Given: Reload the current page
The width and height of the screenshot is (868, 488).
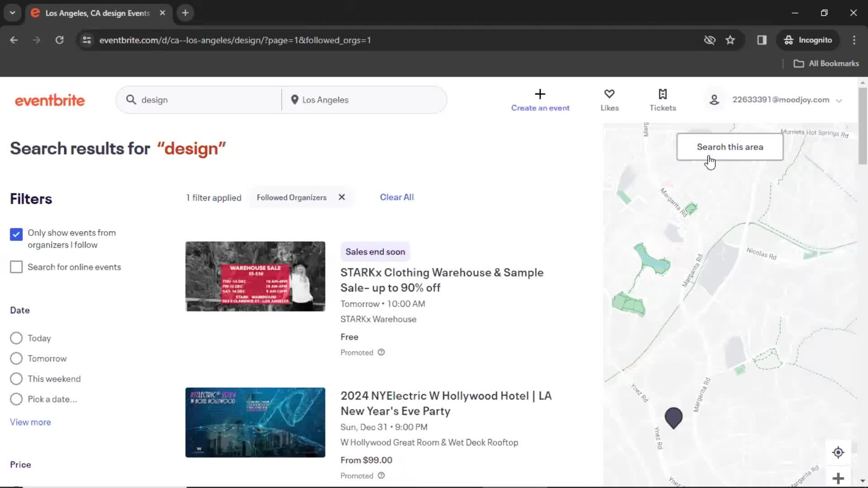Looking at the screenshot, I should point(59,40).
